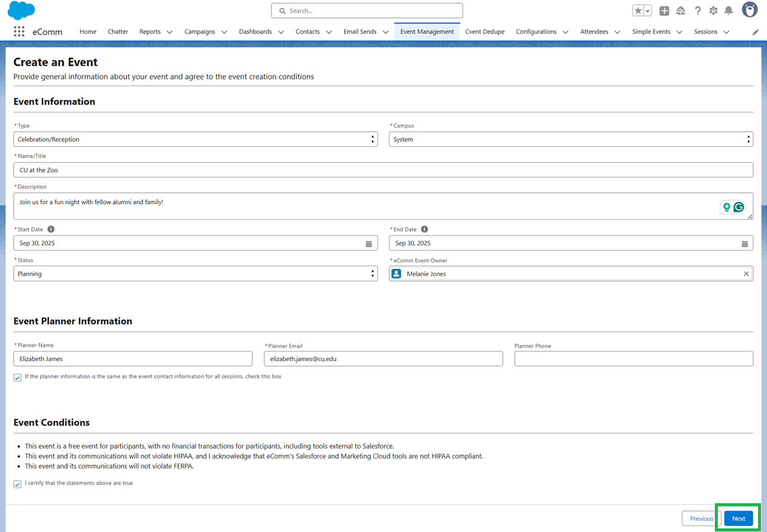The height and width of the screenshot is (532, 767).
Task: Expand the Configurations tab chevron
Action: click(x=565, y=32)
